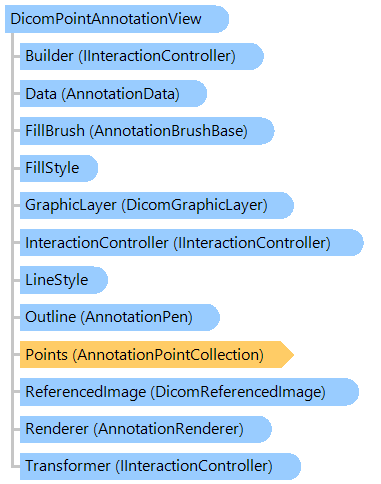This screenshot has height=484, width=381.
Task: Select Renderer (AnnotationRenderer) node
Action: pos(146,429)
